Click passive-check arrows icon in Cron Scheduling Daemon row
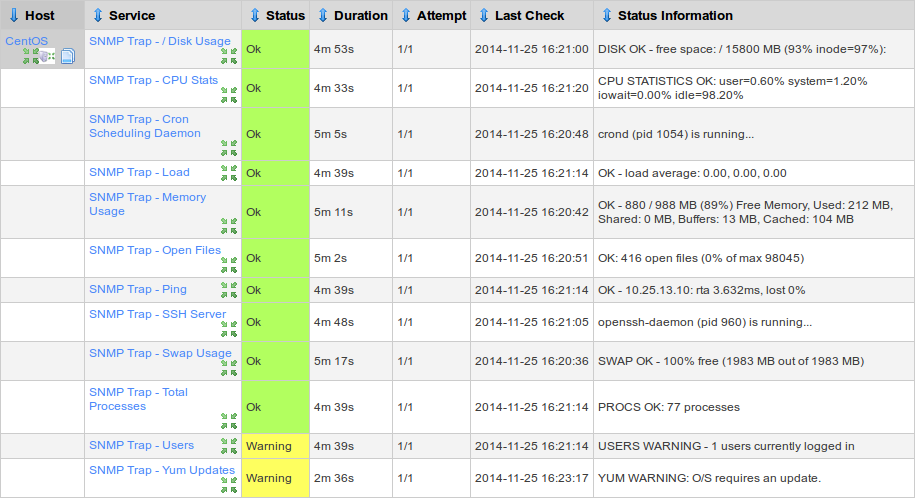Viewport: 915px width, 498px height. pos(229,148)
